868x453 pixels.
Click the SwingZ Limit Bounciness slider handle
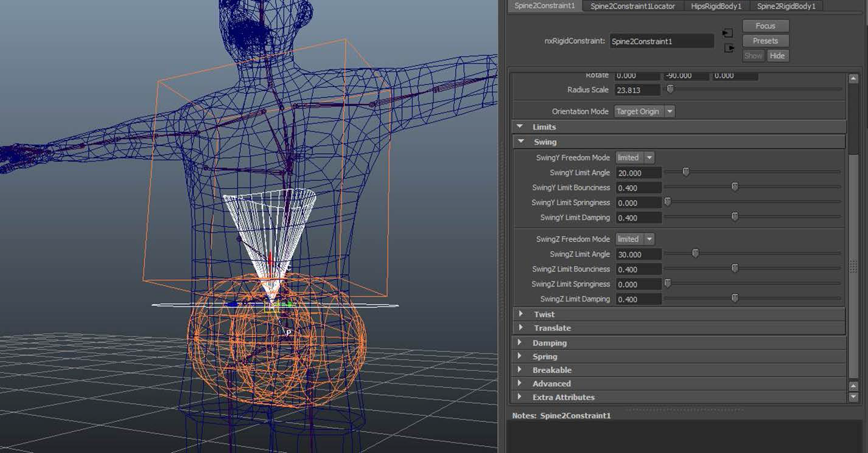tap(735, 268)
